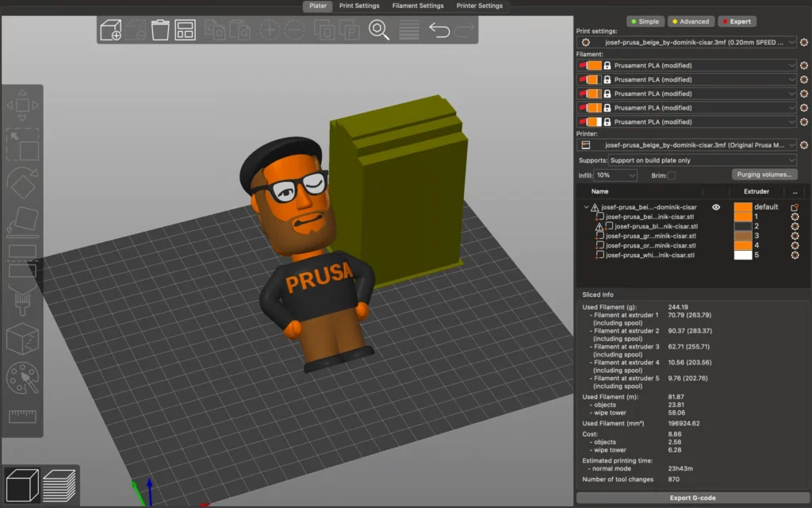The height and width of the screenshot is (508, 812).
Task: Select the multimaterial painting palette tool
Action: pos(22,377)
